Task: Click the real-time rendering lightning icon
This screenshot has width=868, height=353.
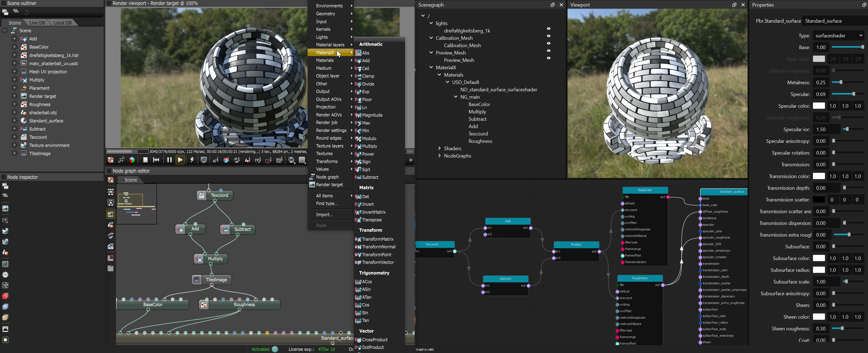Action: tap(192, 160)
